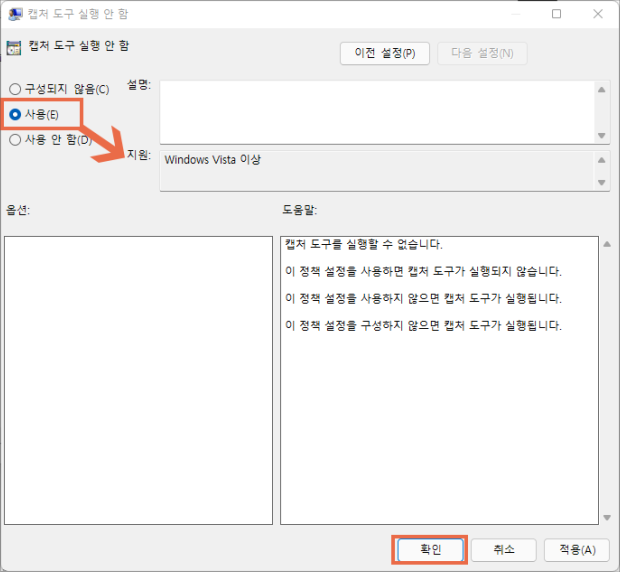Click scroll down arrow of 지원 box
This screenshot has height=572, width=620.
click(602, 182)
